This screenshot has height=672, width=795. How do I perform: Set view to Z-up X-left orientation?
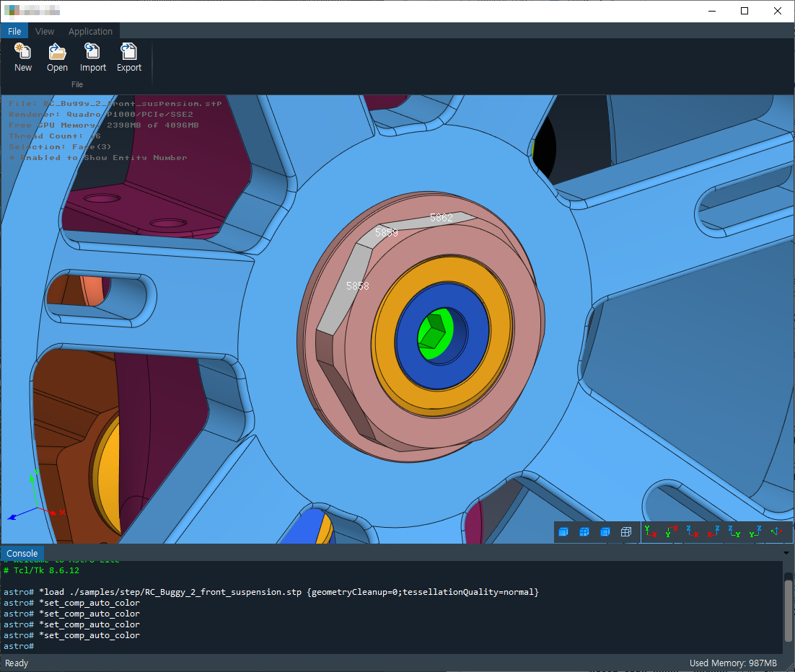point(713,531)
